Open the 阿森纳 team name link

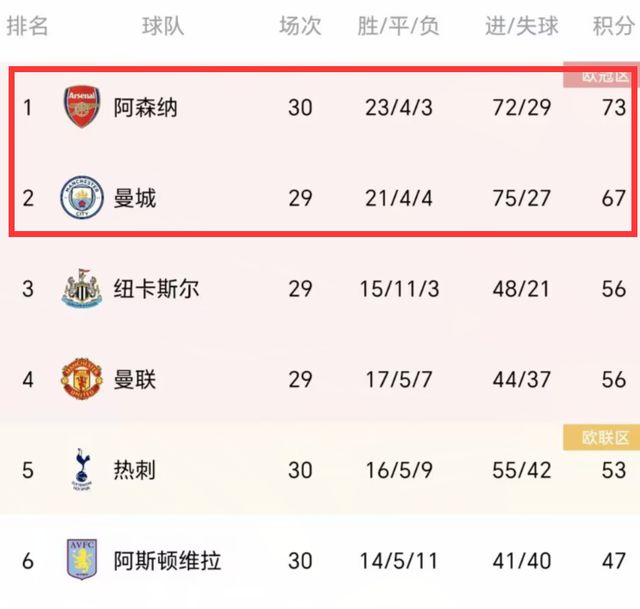(145, 108)
